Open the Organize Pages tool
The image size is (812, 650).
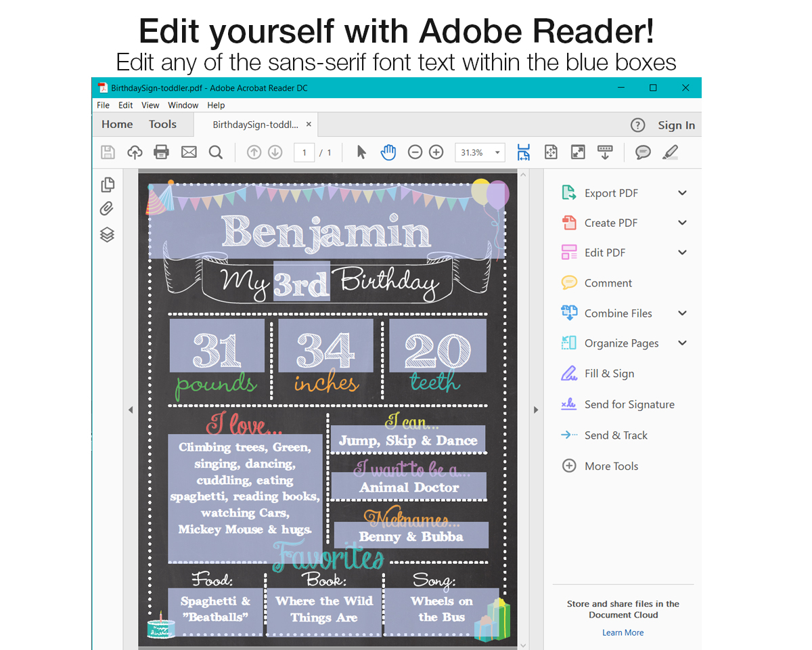pyautogui.click(x=610, y=343)
